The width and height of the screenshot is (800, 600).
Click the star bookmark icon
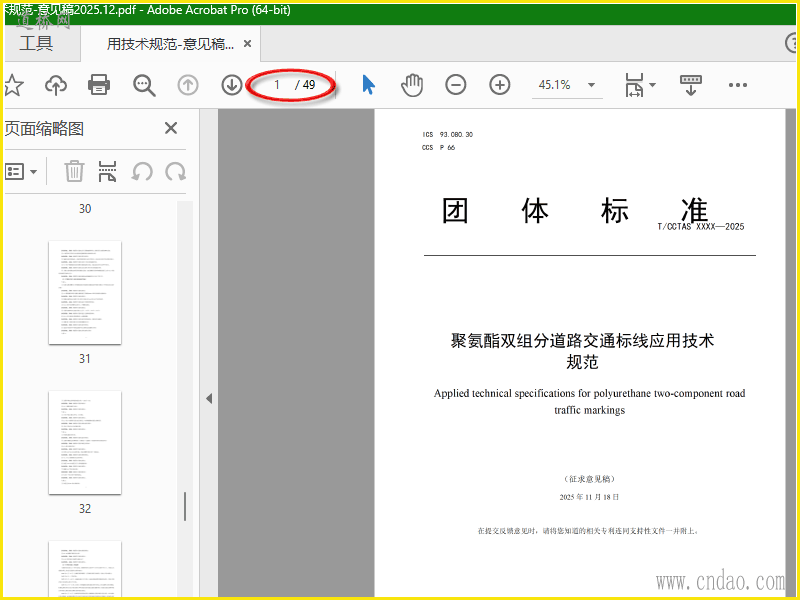(x=13, y=85)
